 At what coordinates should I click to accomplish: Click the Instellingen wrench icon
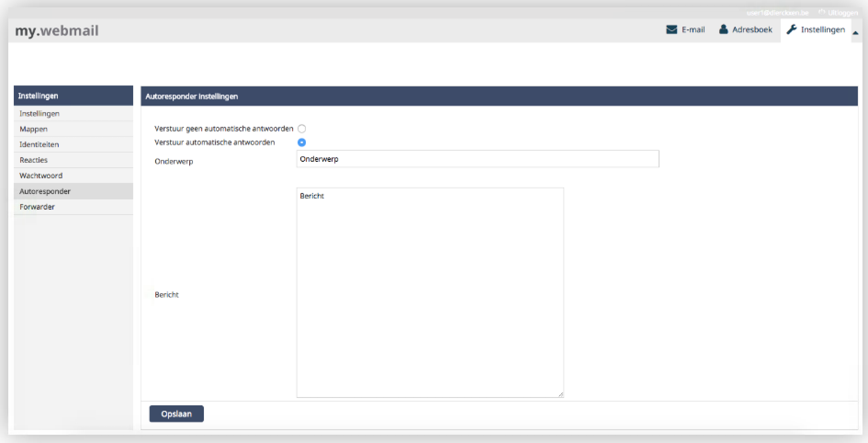coord(791,30)
